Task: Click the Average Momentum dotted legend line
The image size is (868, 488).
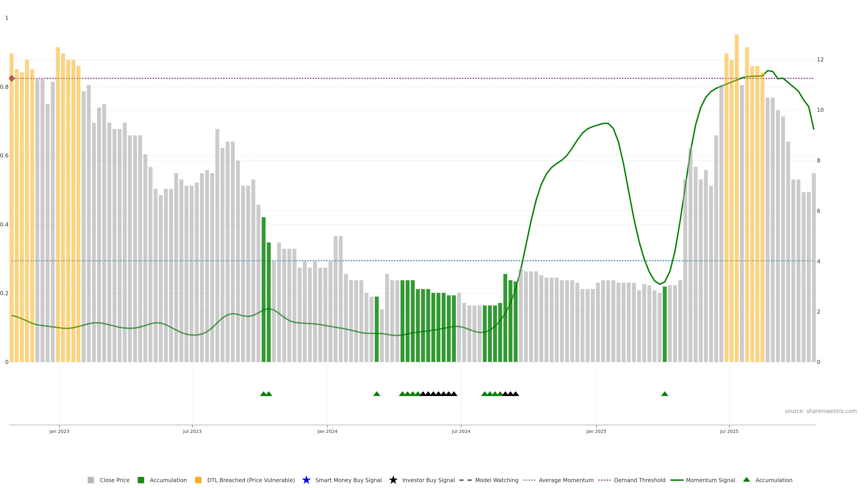Action: 529,480
